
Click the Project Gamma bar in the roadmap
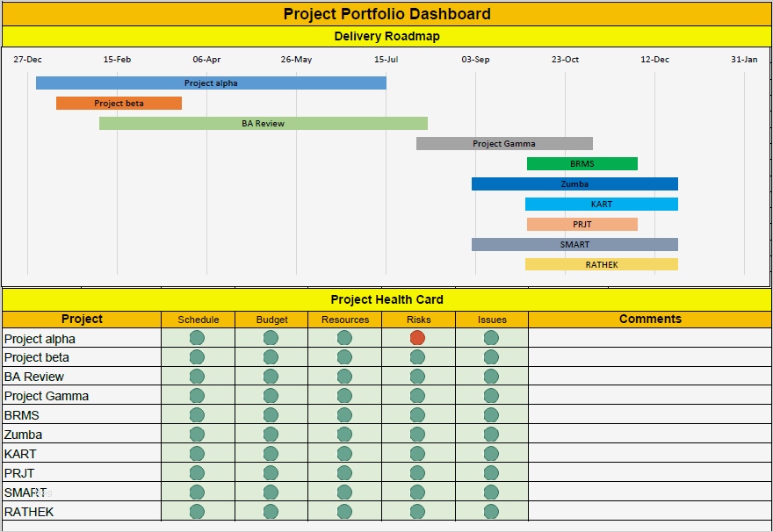click(x=505, y=143)
